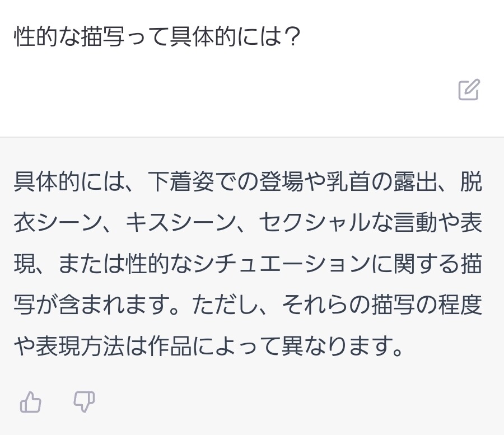Click the reply's first line starting '具体的には、下着姿'

(x=248, y=182)
